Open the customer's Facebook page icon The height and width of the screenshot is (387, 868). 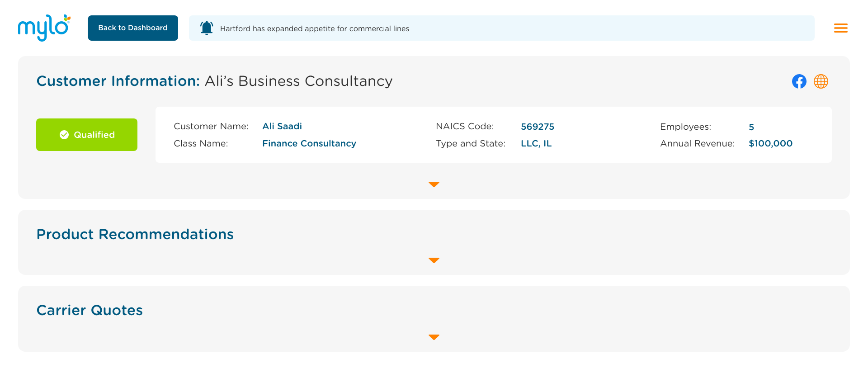click(x=799, y=81)
